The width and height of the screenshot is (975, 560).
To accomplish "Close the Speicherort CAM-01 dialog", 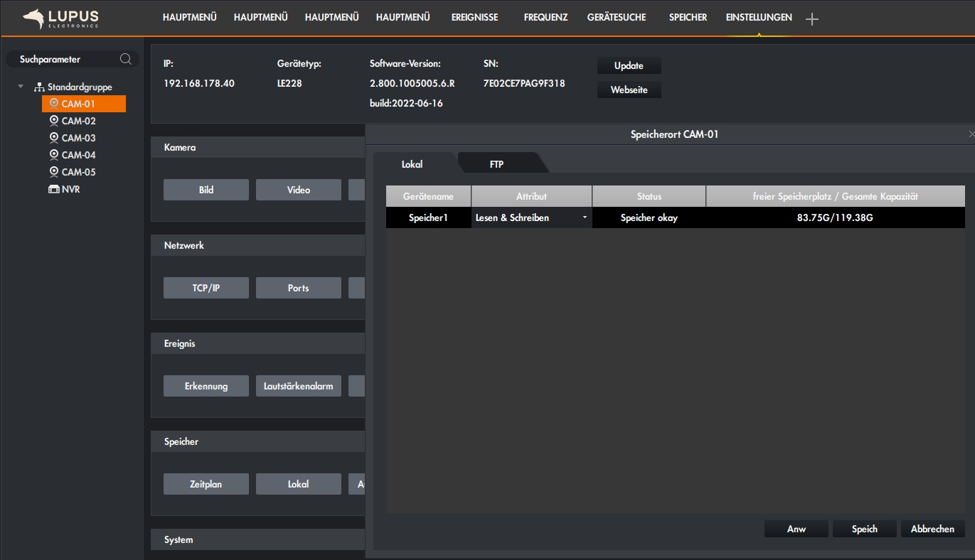I will tap(971, 134).
